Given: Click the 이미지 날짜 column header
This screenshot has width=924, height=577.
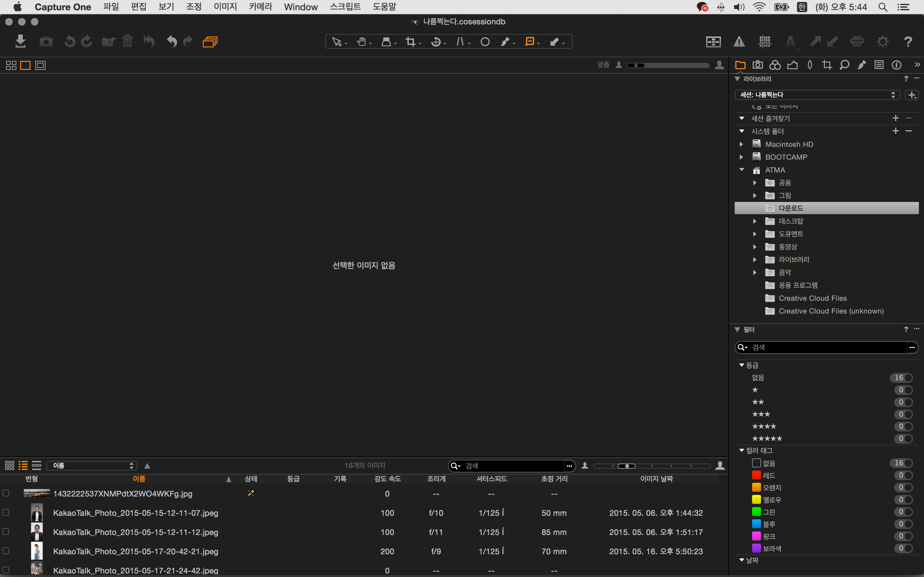Looking at the screenshot, I should click(656, 479).
